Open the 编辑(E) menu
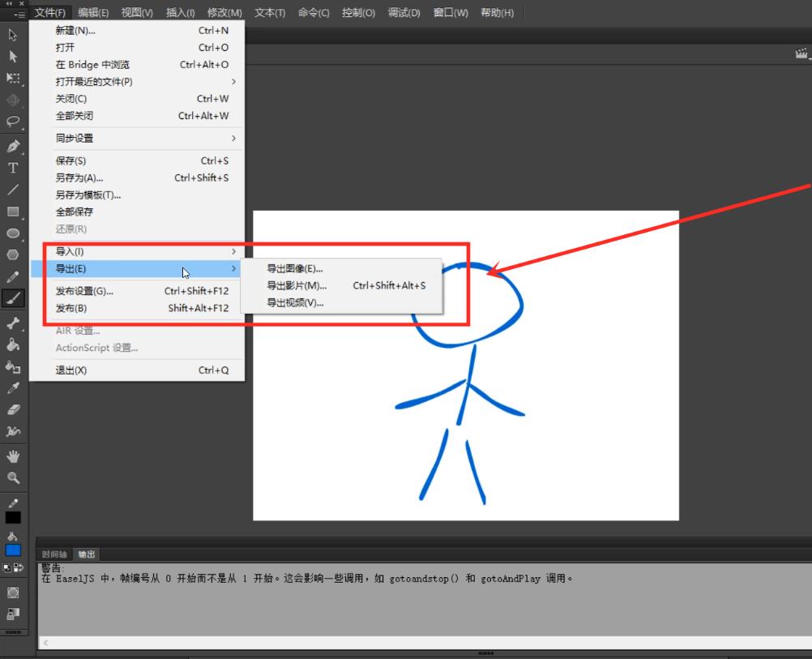The height and width of the screenshot is (659, 812). pos(93,13)
